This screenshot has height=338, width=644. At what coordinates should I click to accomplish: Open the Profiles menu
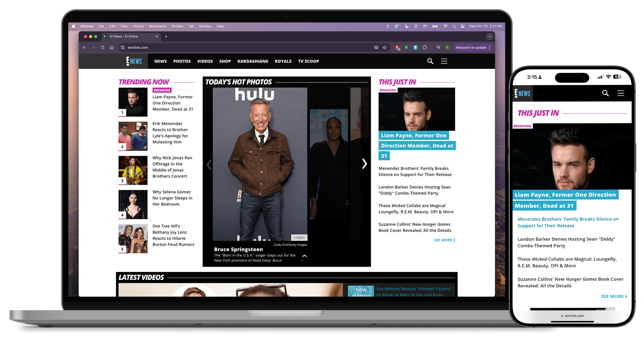[177, 26]
